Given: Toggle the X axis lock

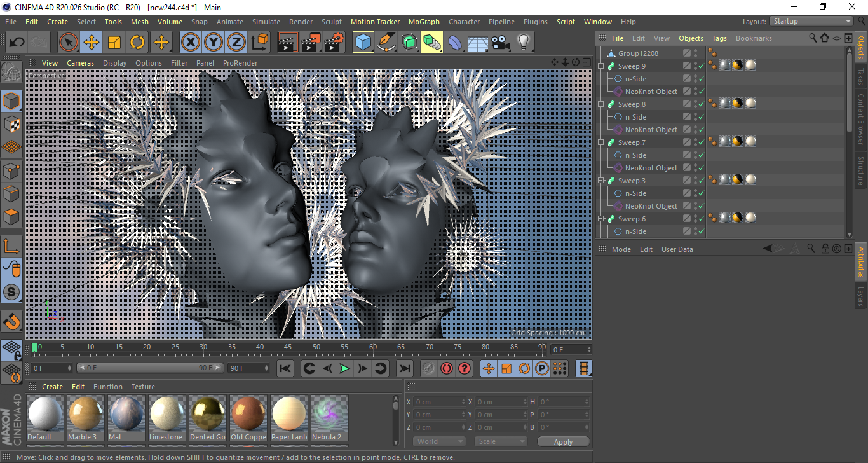Looking at the screenshot, I should (190, 43).
